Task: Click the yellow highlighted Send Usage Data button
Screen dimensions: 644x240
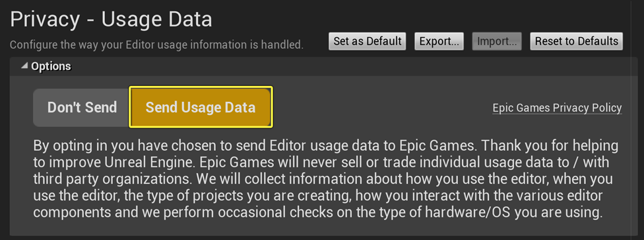Action: 201,108
